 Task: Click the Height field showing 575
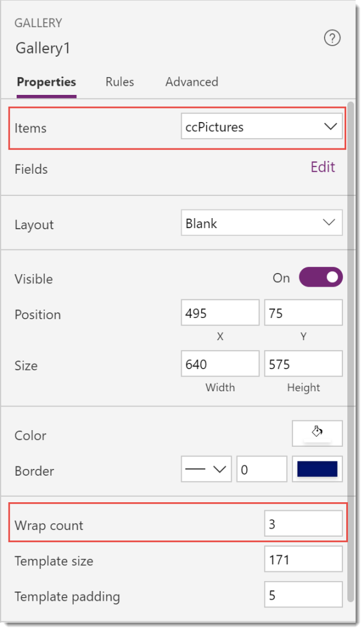point(303,364)
